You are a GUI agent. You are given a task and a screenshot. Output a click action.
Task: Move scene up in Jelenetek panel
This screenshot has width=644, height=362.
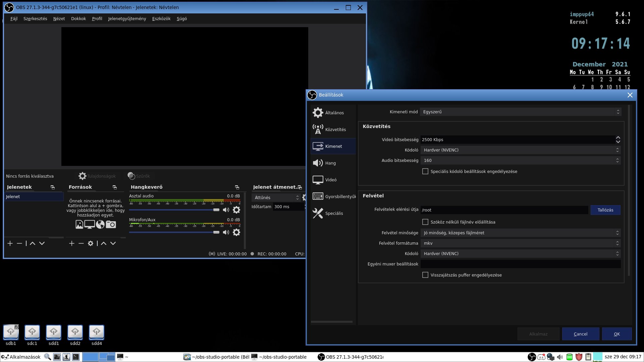[33, 243]
